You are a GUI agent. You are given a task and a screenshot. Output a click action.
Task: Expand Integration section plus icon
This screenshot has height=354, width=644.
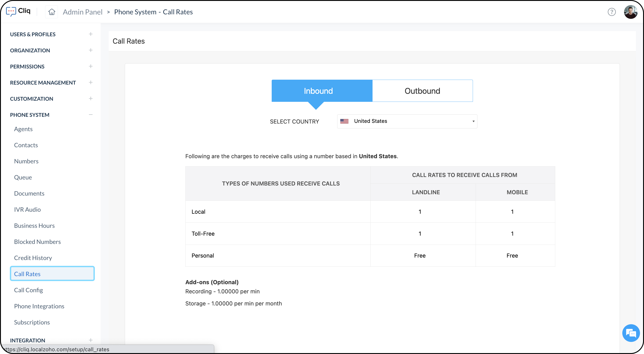point(91,340)
